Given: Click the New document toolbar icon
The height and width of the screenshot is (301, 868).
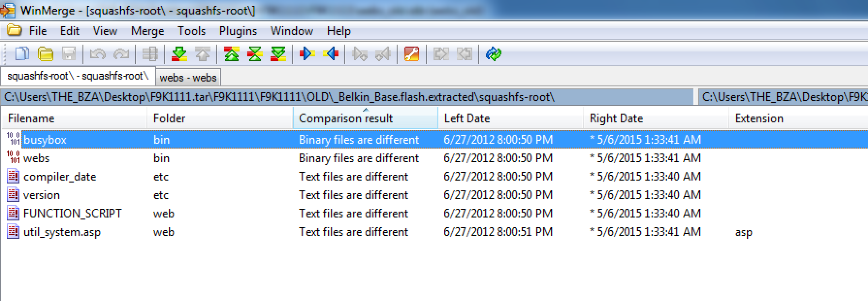Looking at the screenshot, I should click(x=22, y=54).
